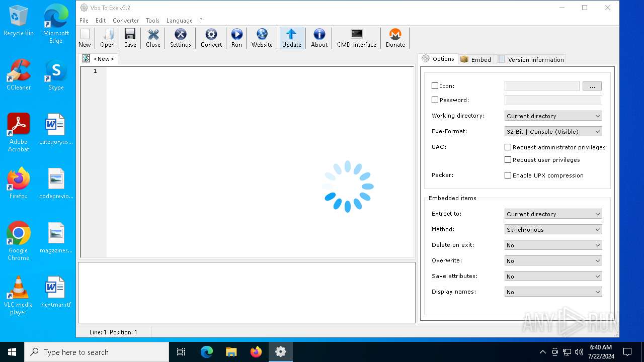The image size is (644, 362).
Task: Click the Donate Monero icon
Action: tap(395, 38)
